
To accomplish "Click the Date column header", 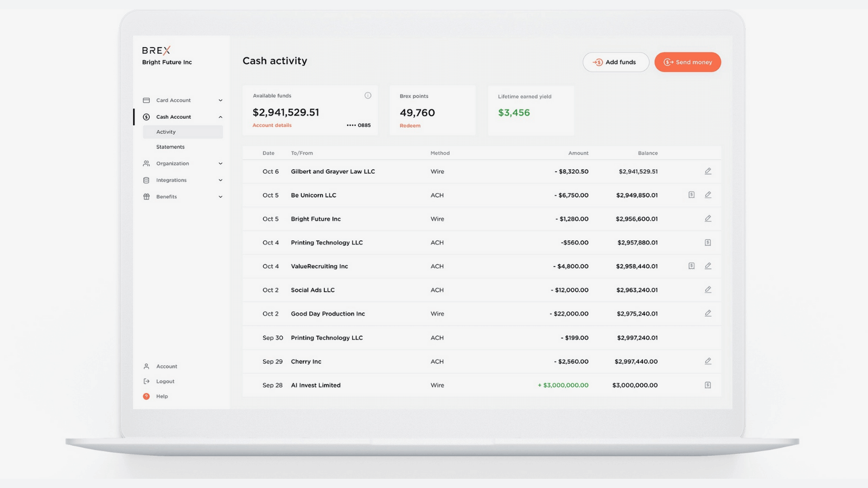I will pyautogui.click(x=269, y=153).
